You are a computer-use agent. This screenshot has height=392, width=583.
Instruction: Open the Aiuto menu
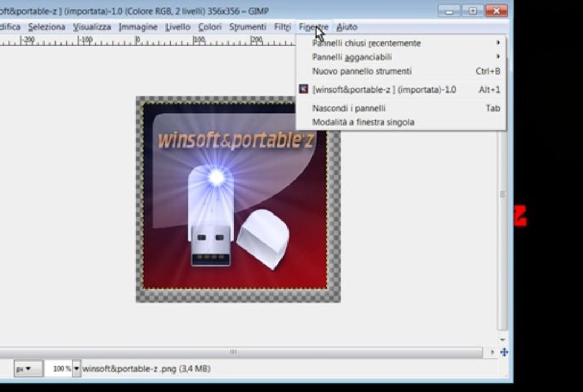click(347, 27)
